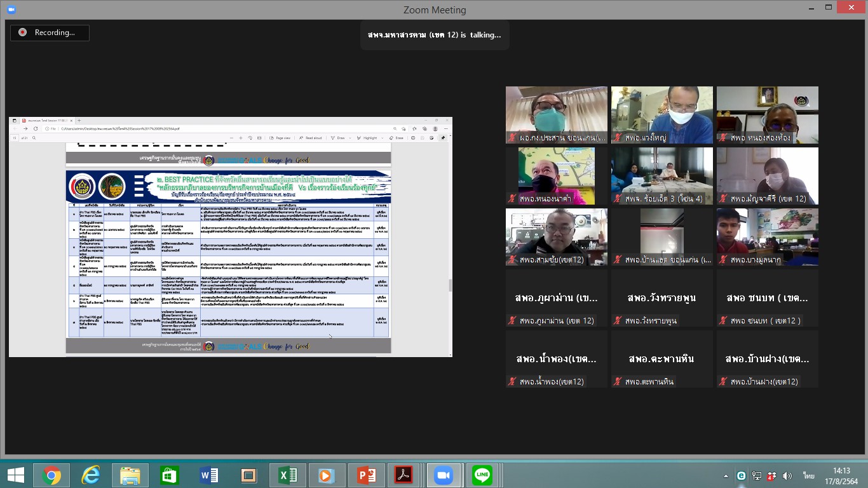Open the Windows Store taskbar icon
The image size is (868, 488).
coord(170,475)
